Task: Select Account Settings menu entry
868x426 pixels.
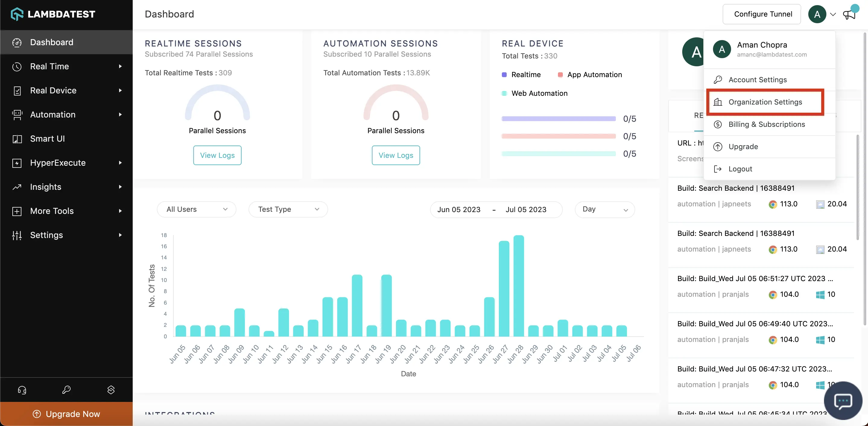Action: (770, 80)
